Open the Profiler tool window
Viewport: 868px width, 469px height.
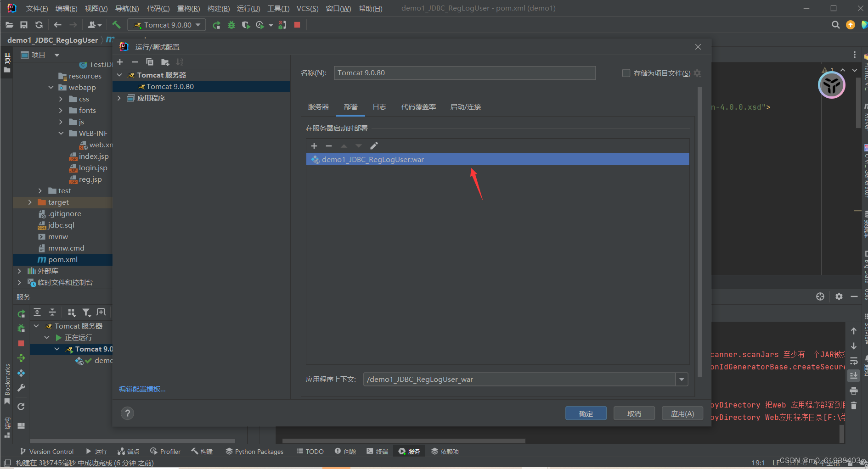(165, 452)
